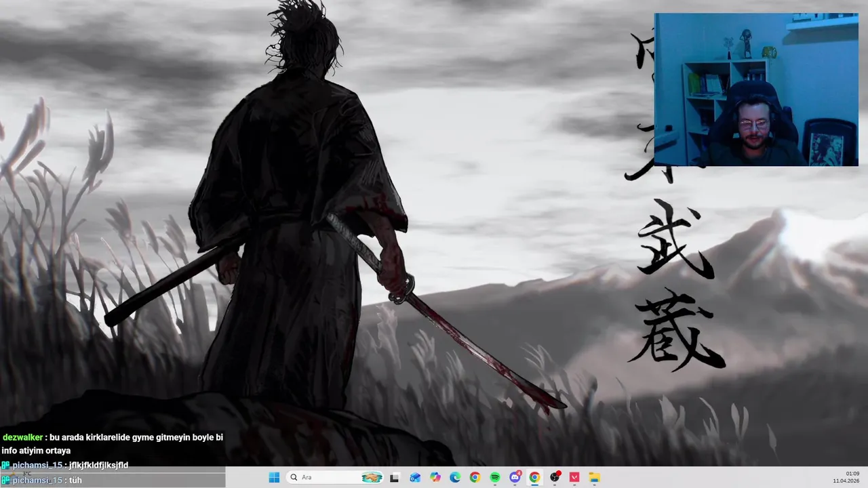
Task: Open Discord with its notification badge
Action: tap(515, 477)
